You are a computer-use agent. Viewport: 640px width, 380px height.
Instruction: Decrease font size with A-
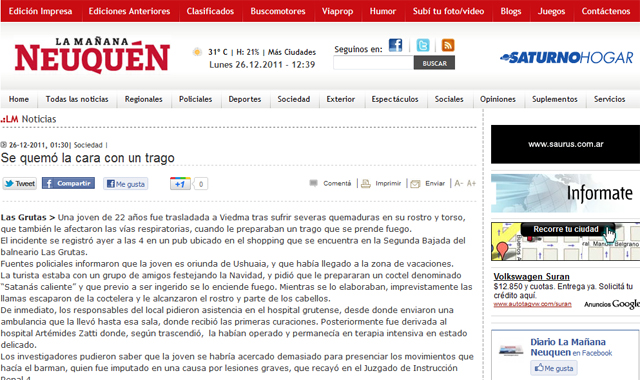click(x=459, y=183)
